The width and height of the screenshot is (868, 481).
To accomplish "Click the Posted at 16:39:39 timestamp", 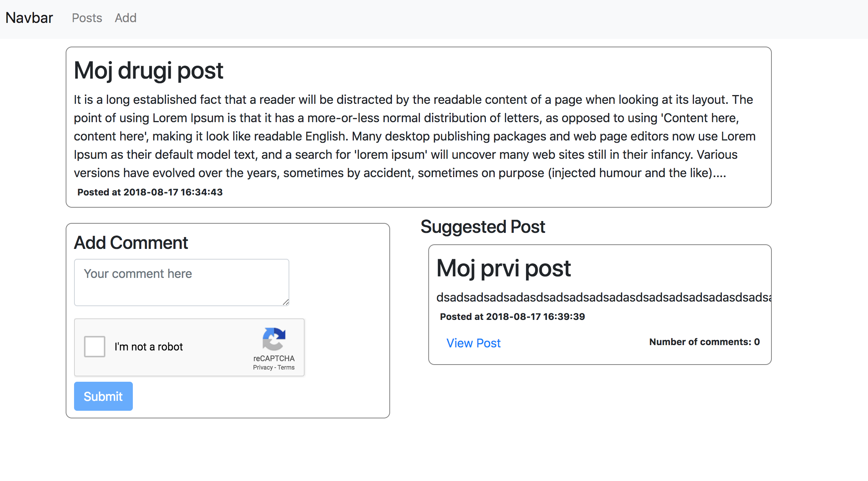I will pos(512,316).
